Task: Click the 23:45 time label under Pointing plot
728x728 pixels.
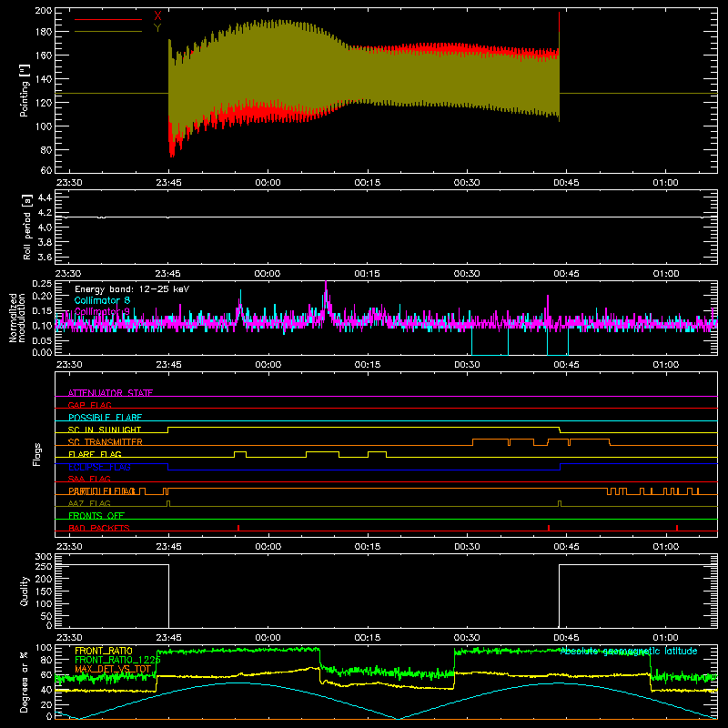Action: coord(168,183)
